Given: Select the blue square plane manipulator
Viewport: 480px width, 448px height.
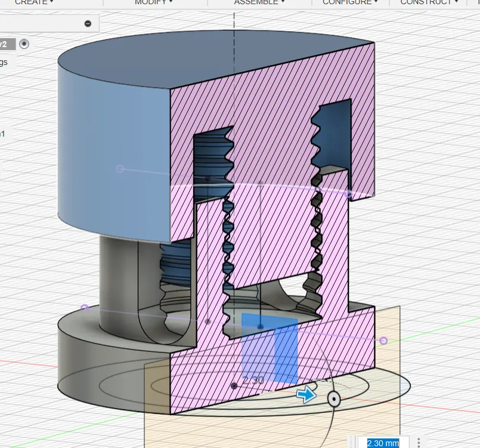Looking at the screenshot, I should pyautogui.click(x=270, y=348).
